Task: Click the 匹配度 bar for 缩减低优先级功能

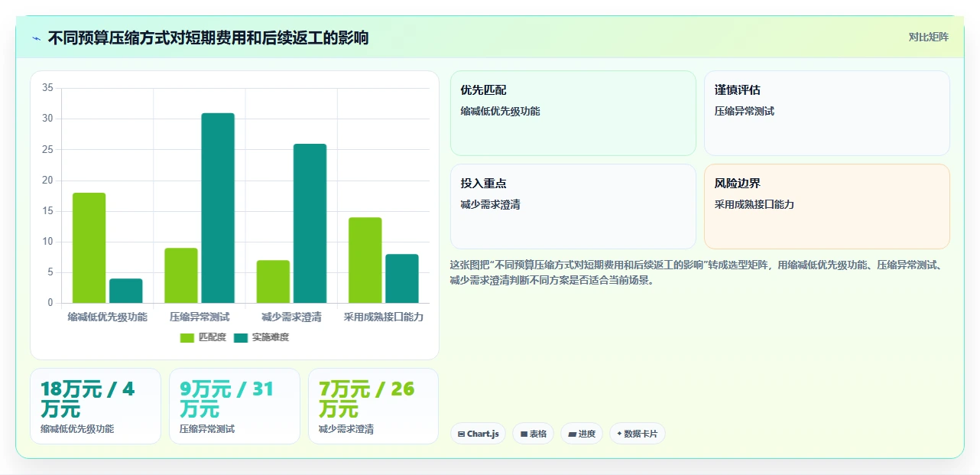Action: (x=89, y=248)
